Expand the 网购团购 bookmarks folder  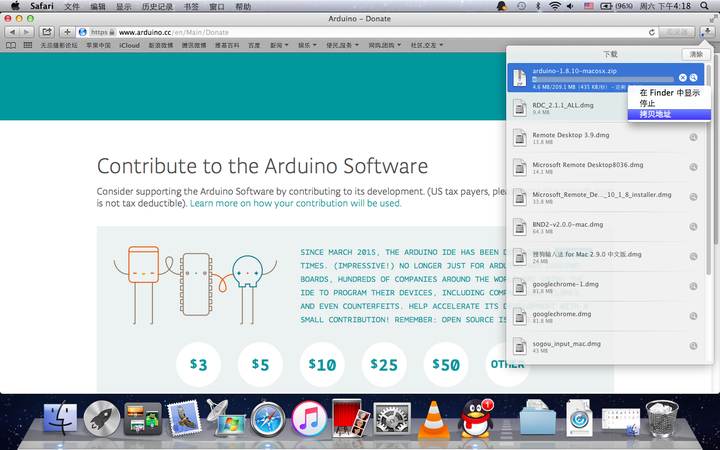(384, 45)
